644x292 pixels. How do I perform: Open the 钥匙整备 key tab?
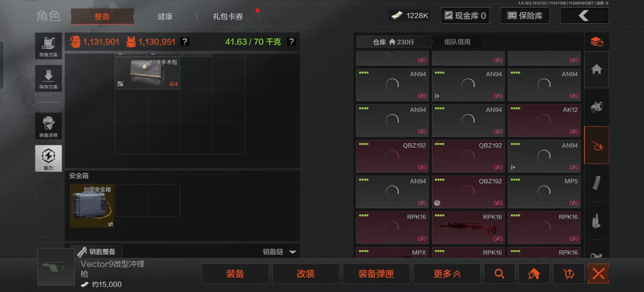click(96, 251)
